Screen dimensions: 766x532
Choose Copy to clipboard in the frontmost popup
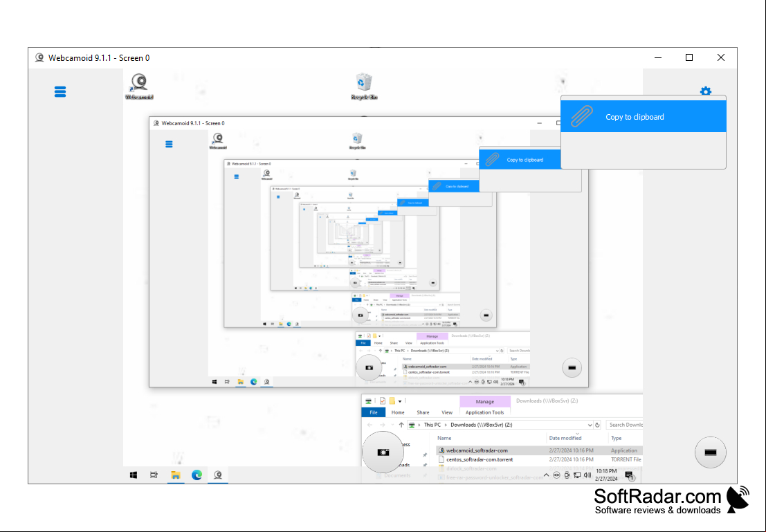tap(644, 117)
